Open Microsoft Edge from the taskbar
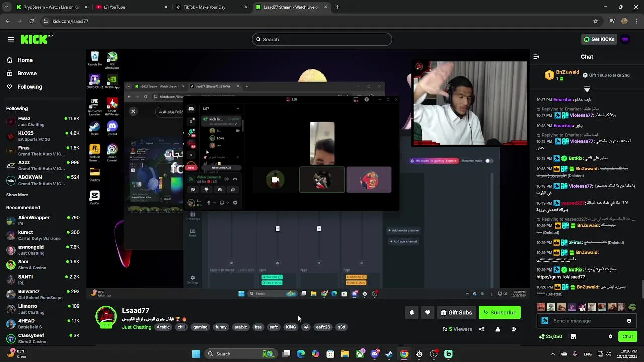Viewport: 644px width, 362px height. pos(301,354)
